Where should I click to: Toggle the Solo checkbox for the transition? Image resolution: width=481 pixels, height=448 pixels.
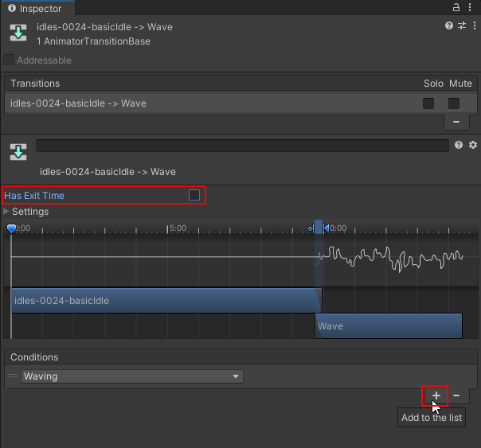(x=428, y=103)
